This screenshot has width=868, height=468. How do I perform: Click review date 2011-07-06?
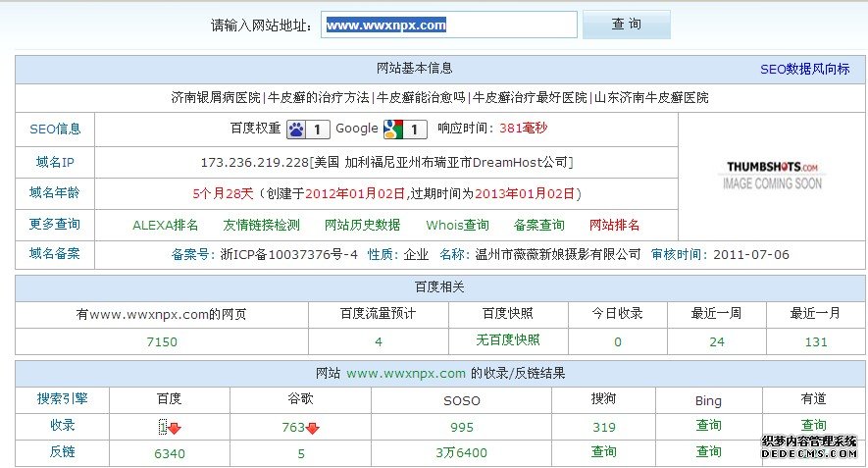pyautogui.click(x=751, y=255)
